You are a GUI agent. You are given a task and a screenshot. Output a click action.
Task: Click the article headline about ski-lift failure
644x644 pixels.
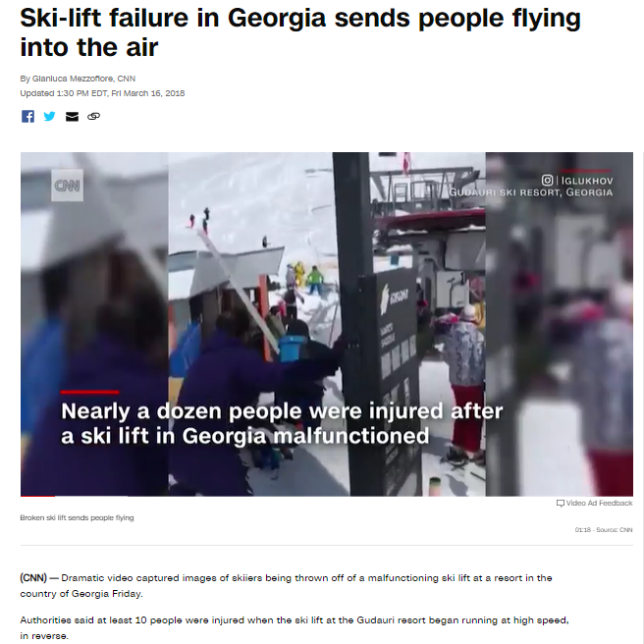pyautogui.click(x=300, y=32)
